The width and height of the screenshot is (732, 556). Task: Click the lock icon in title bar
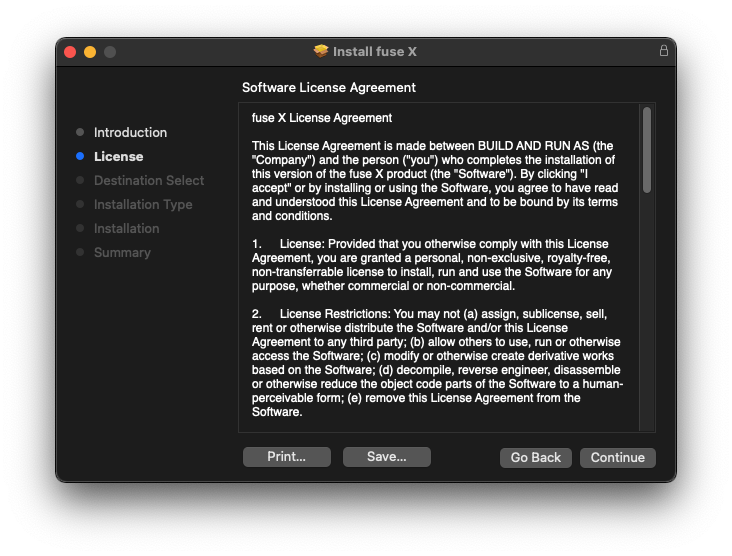(663, 50)
